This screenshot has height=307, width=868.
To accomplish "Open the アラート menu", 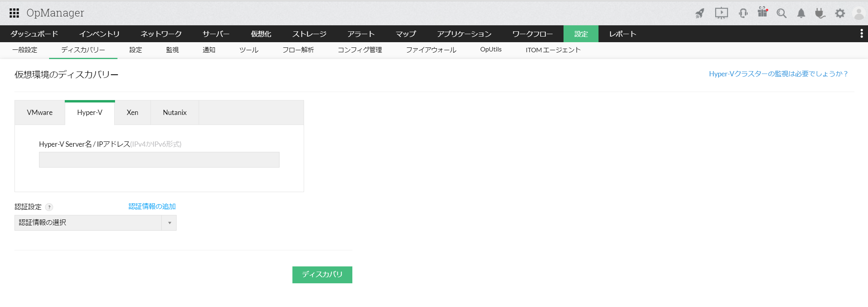I will [361, 34].
